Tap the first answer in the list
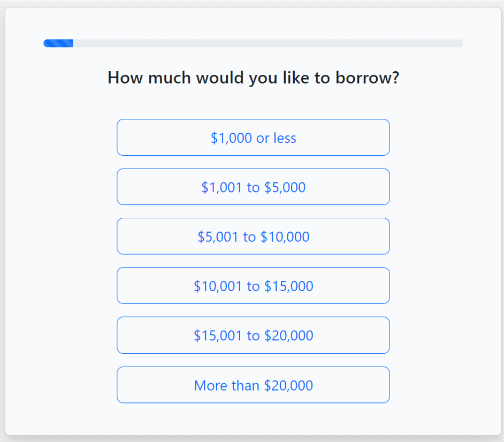The image size is (504, 442). pyautogui.click(x=253, y=138)
